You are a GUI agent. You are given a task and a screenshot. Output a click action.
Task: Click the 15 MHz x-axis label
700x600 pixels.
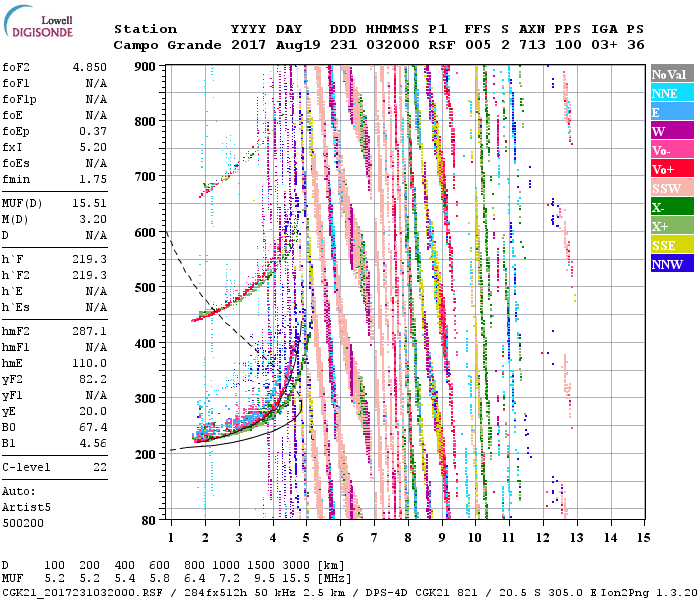coord(644,538)
